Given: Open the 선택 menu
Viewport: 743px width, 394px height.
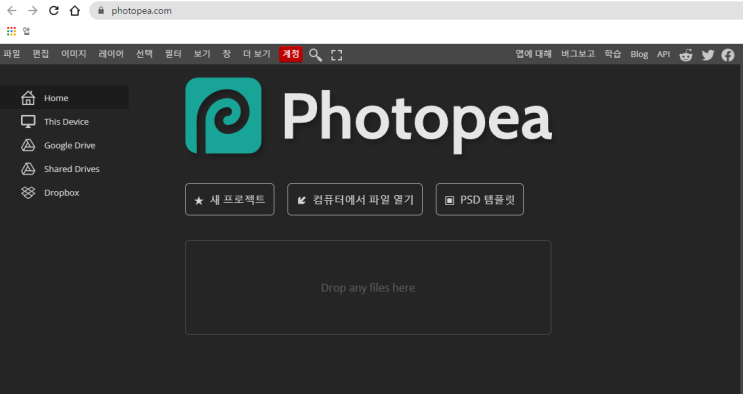Looking at the screenshot, I should click(144, 54).
